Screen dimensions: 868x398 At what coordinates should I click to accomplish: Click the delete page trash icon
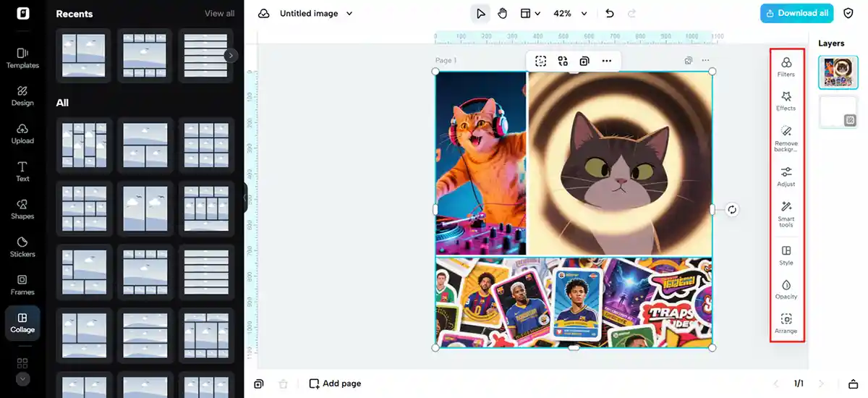[284, 384]
